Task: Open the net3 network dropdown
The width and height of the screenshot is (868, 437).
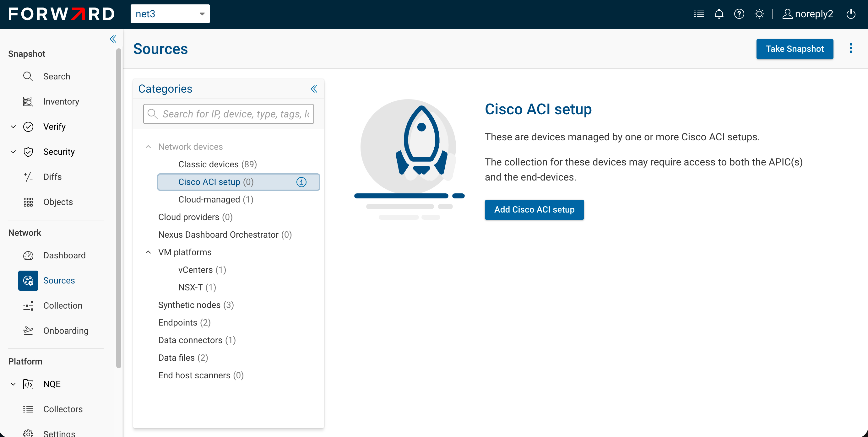Action: tap(170, 14)
